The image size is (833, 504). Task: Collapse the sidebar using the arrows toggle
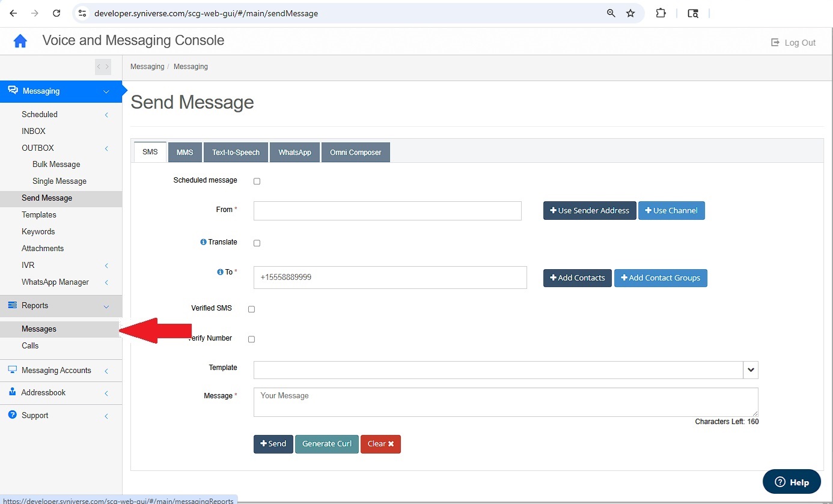pyautogui.click(x=103, y=67)
